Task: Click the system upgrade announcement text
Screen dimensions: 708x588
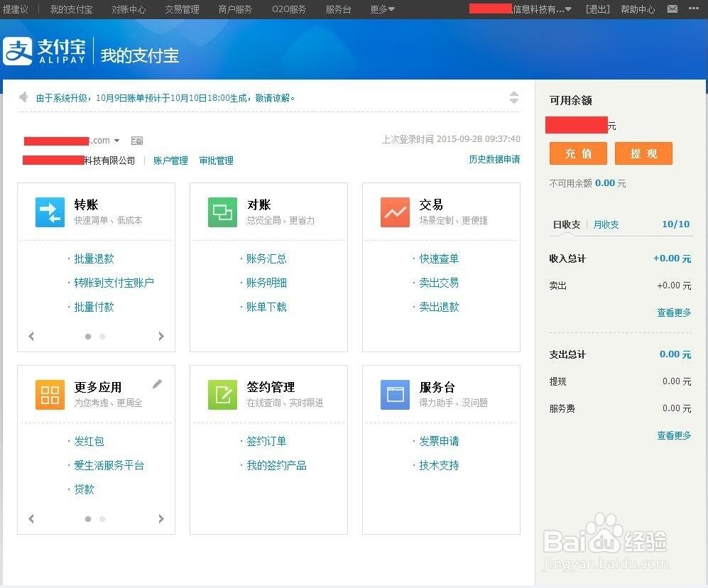Action: (165, 98)
